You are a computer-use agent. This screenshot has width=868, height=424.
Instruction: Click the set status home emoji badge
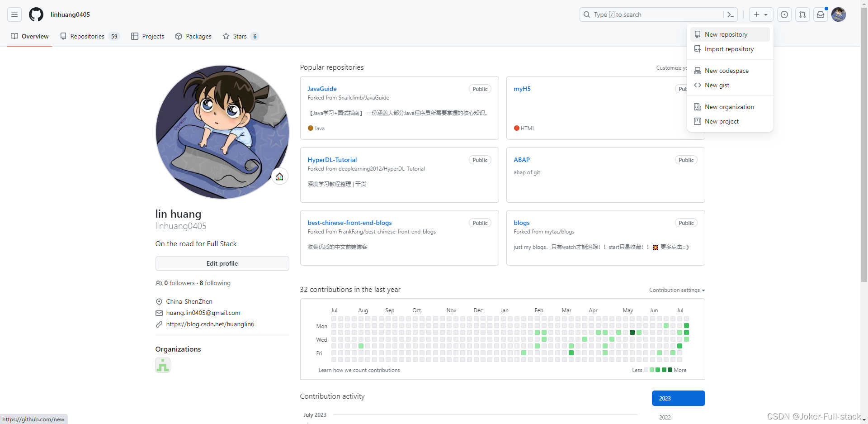(279, 176)
